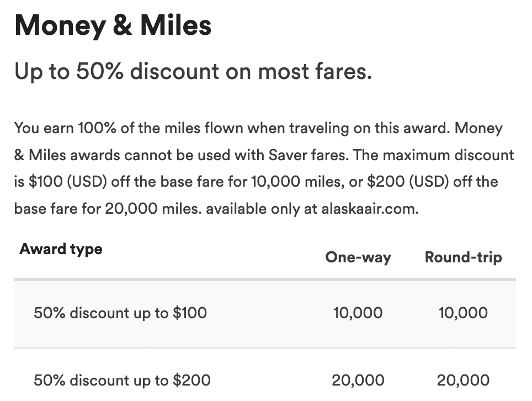Click the '50% discount up to $200' row label

(122, 380)
